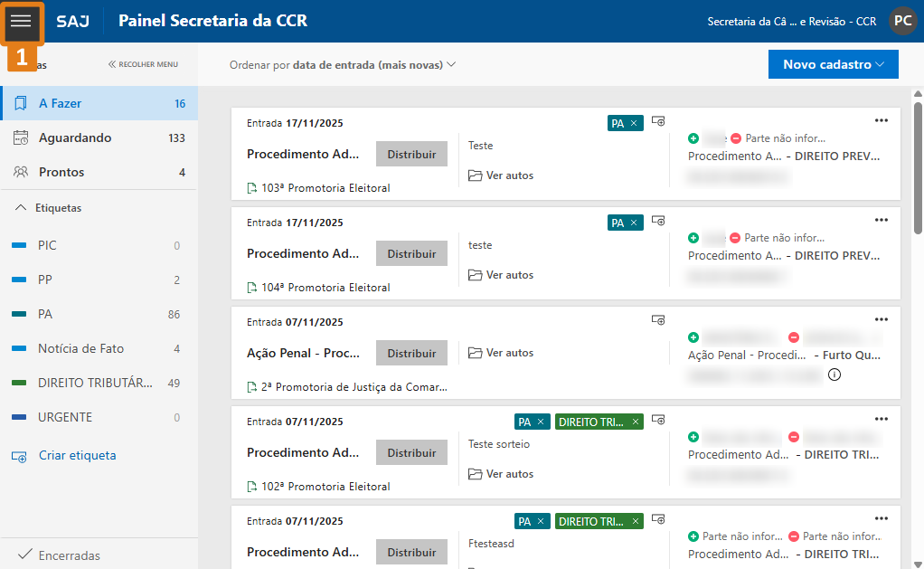Image resolution: width=924 pixels, height=569 pixels.
Task: Open Ver autos on Teste sorteio card
Action: [501, 474]
